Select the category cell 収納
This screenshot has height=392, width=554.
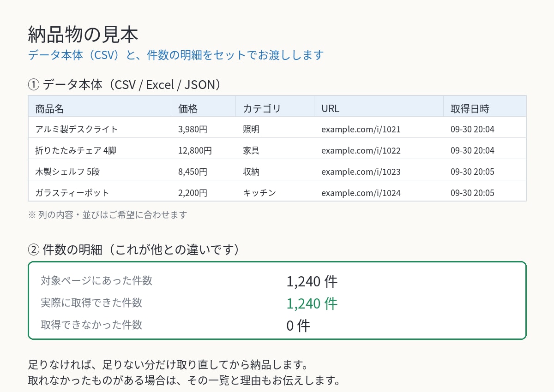coord(251,172)
